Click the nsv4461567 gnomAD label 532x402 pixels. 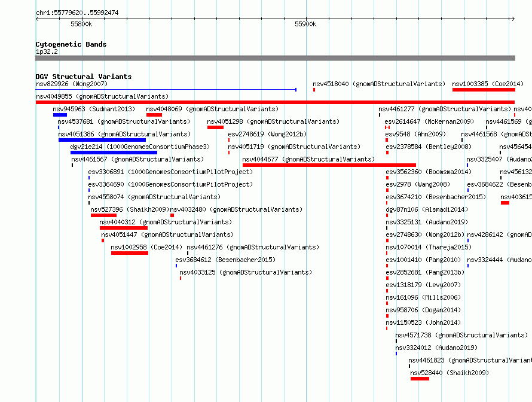tap(137, 159)
